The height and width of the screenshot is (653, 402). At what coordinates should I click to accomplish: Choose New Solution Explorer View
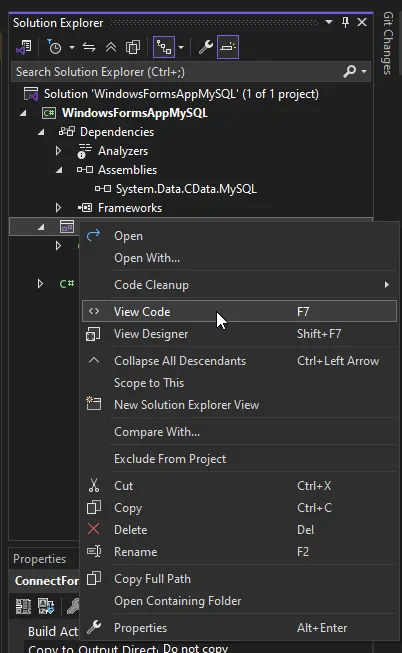tap(239, 405)
